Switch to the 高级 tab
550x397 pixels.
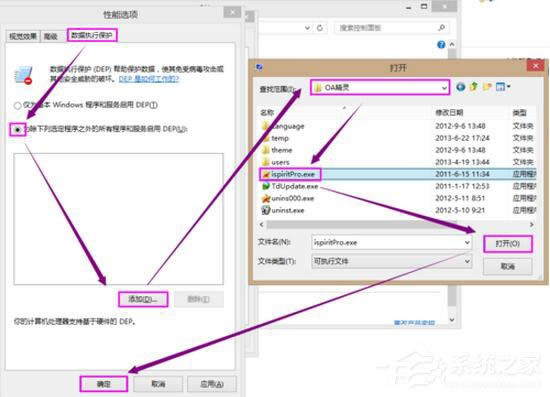click(x=51, y=36)
